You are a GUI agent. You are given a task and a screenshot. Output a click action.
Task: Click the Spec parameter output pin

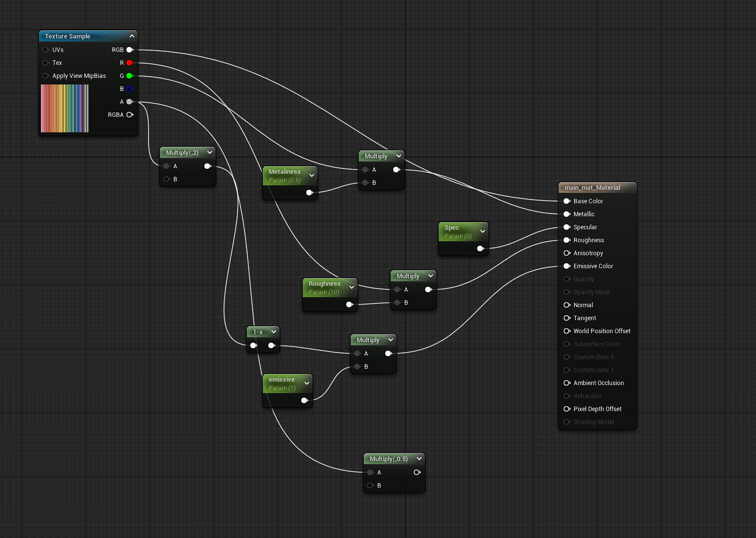pos(481,249)
